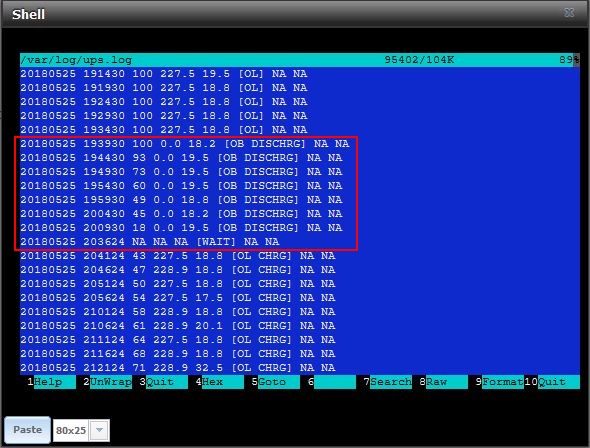Click log line with time 210124

coord(178,311)
